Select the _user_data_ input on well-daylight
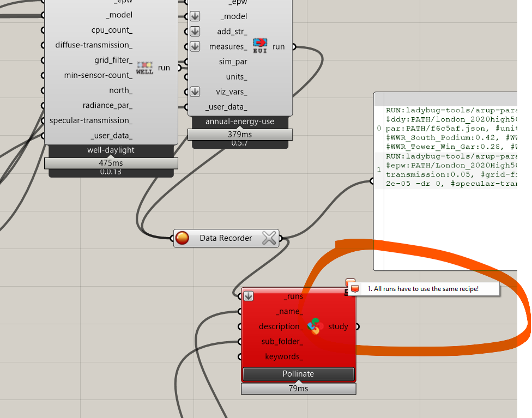The width and height of the screenshot is (532, 418). click(x=111, y=135)
